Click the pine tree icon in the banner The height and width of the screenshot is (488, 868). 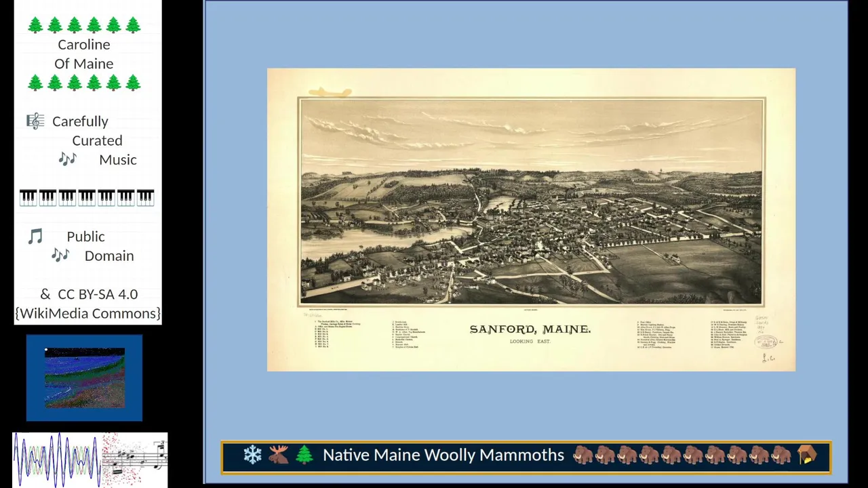304,455
